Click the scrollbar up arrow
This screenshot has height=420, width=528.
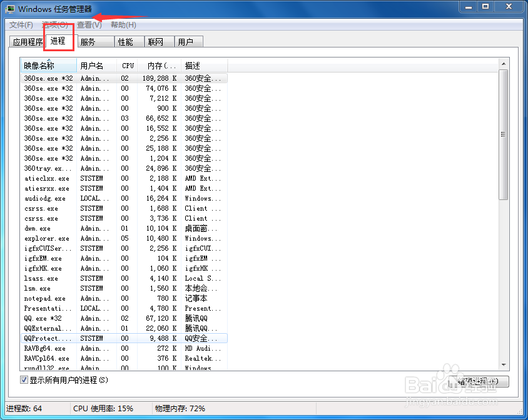coord(504,64)
